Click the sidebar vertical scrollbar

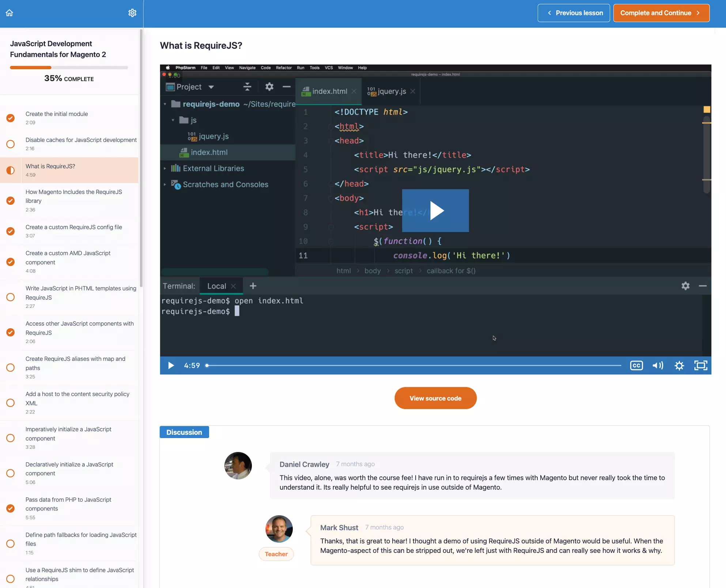click(x=141, y=157)
